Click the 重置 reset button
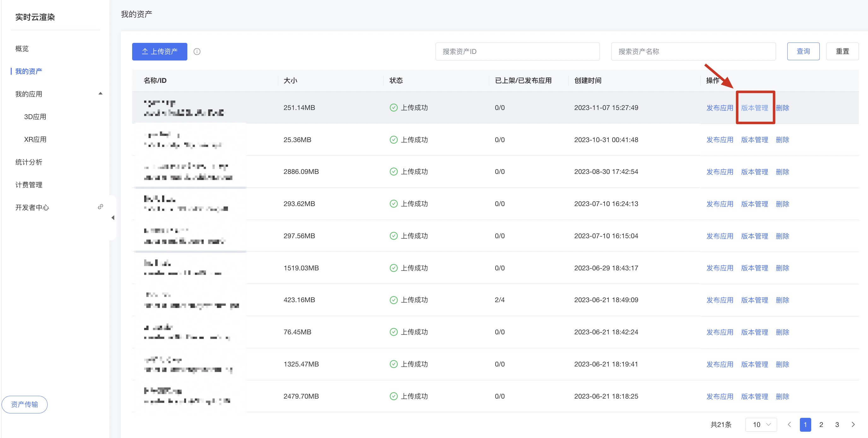 (842, 51)
